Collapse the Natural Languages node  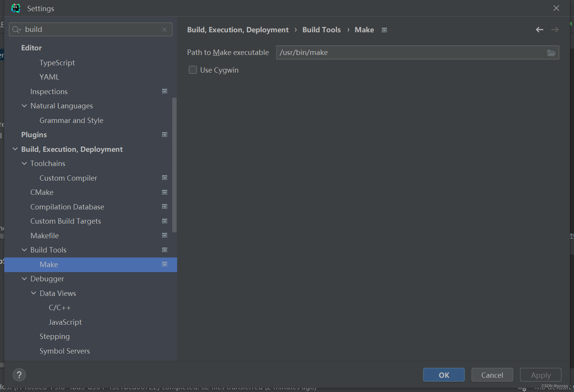tap(24, 106)
